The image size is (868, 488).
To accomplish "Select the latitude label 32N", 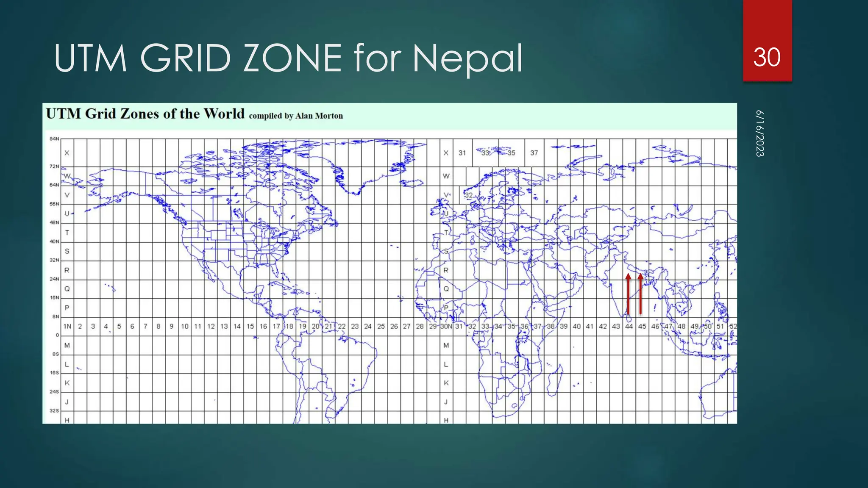I will (54, 260).
